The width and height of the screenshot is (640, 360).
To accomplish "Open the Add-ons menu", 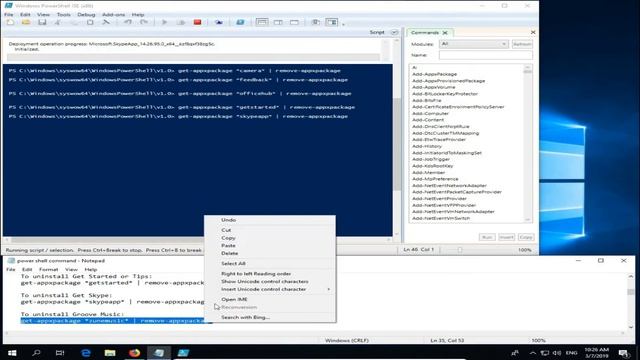I will pos(113,14).
